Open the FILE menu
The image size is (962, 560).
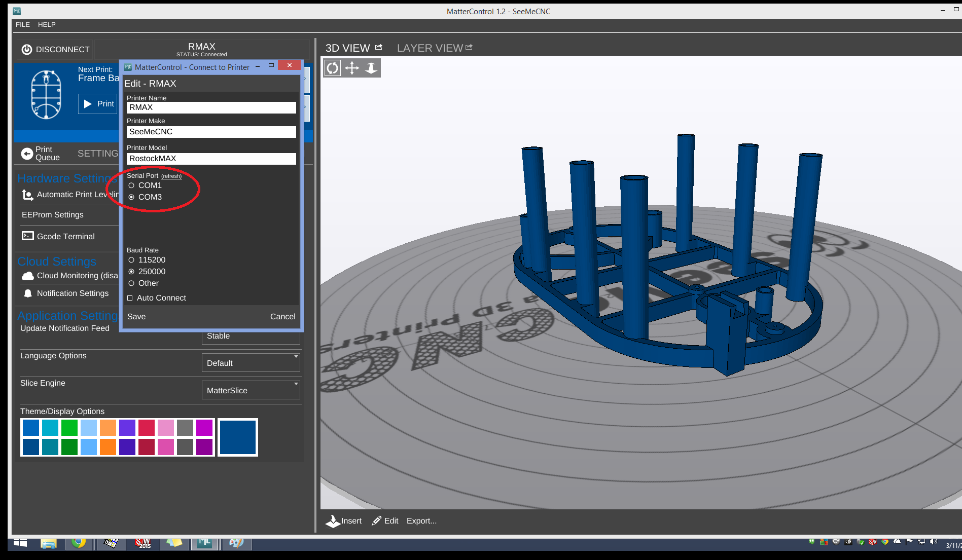pyautogui.click(x=23, y=24)
